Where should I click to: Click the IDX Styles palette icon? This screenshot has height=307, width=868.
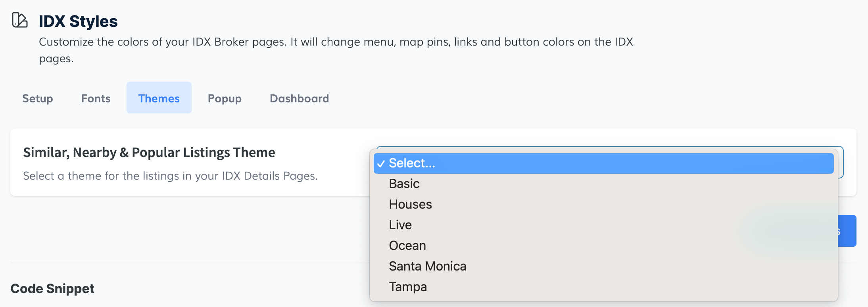tap(19, 20)
